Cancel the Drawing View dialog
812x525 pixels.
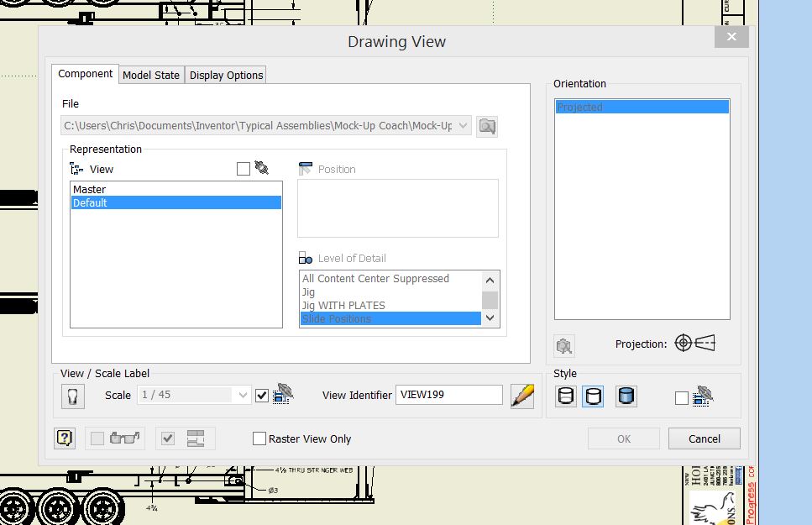tap(704, 438)
